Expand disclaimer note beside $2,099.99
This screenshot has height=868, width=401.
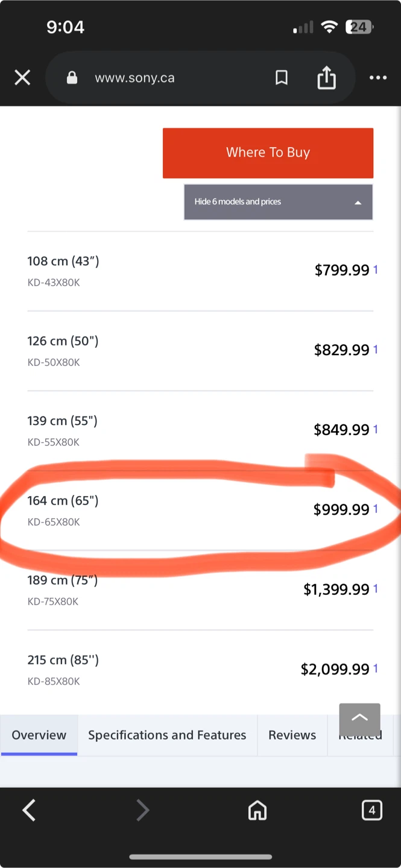[x=374, y=668]
